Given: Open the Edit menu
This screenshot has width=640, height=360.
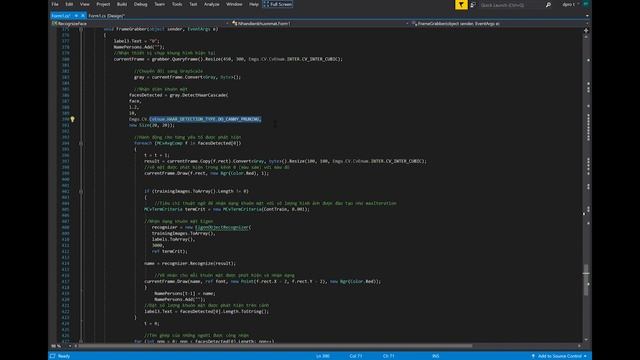Looking at the screenshot, I should coord(69,4).
